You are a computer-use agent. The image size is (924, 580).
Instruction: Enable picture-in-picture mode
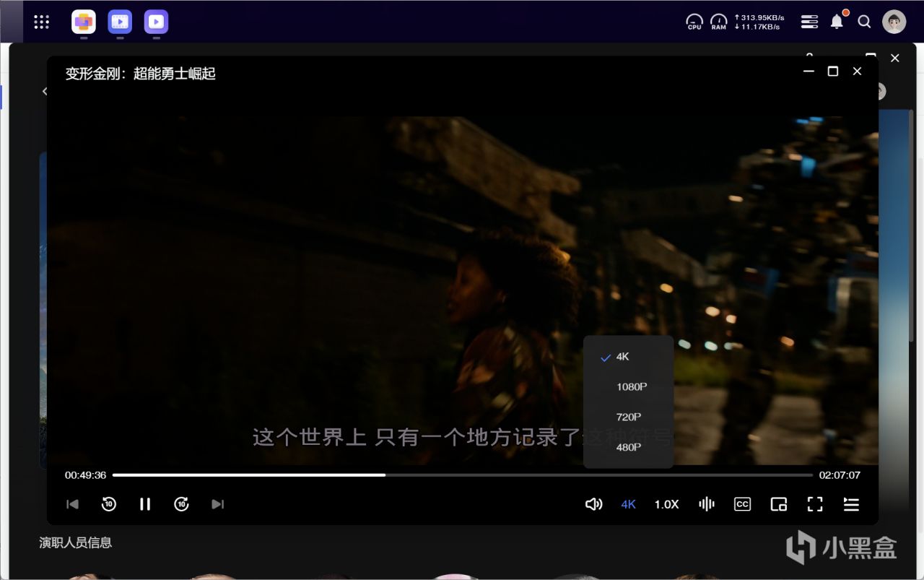[x=778, y=504]
